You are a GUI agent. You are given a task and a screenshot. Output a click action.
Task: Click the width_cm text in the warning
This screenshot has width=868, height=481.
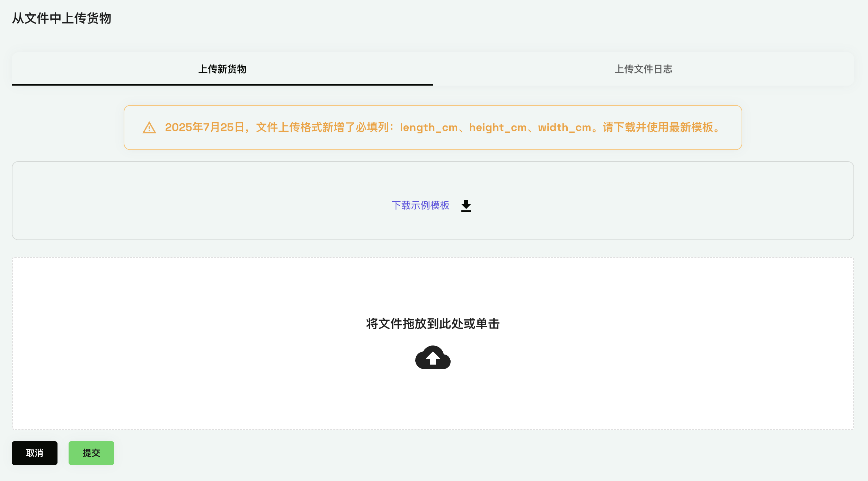pyautogui.click(x=564, y=128)
